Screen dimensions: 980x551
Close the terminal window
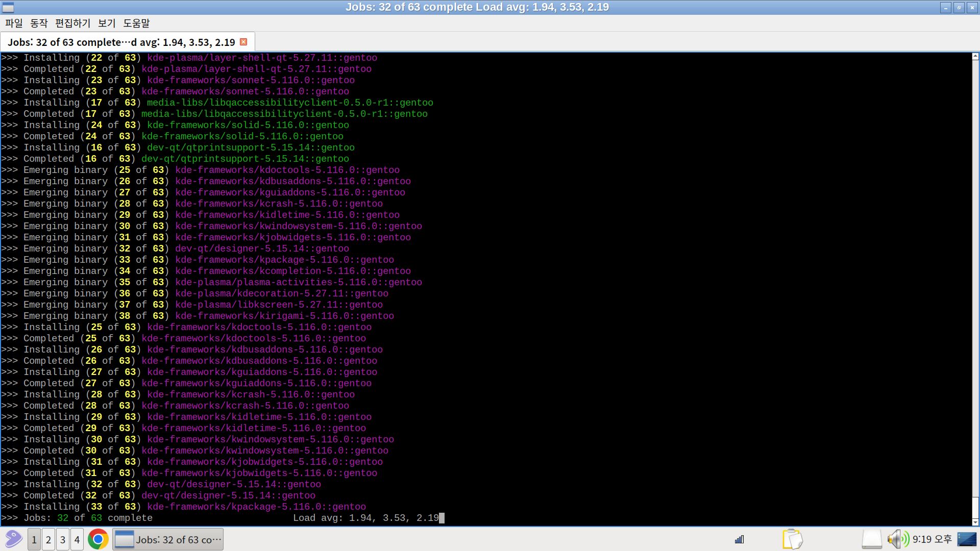972,8
